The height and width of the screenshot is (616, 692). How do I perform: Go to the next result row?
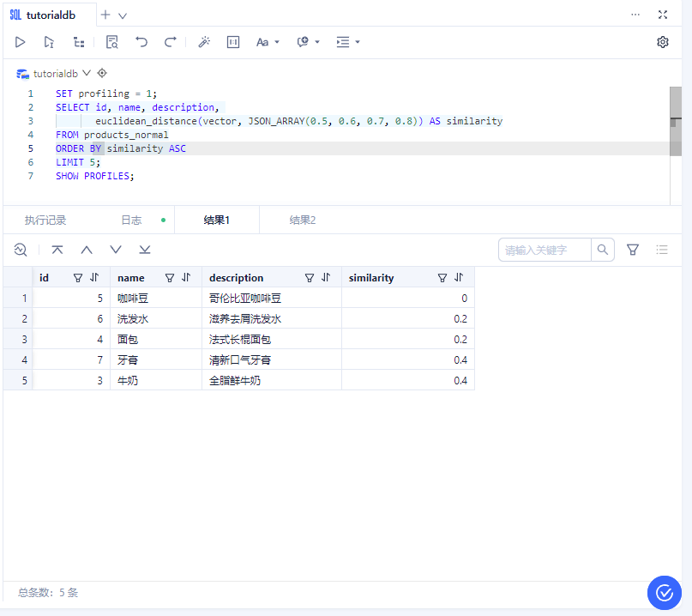pyautogui.click(x=116, y=250)
